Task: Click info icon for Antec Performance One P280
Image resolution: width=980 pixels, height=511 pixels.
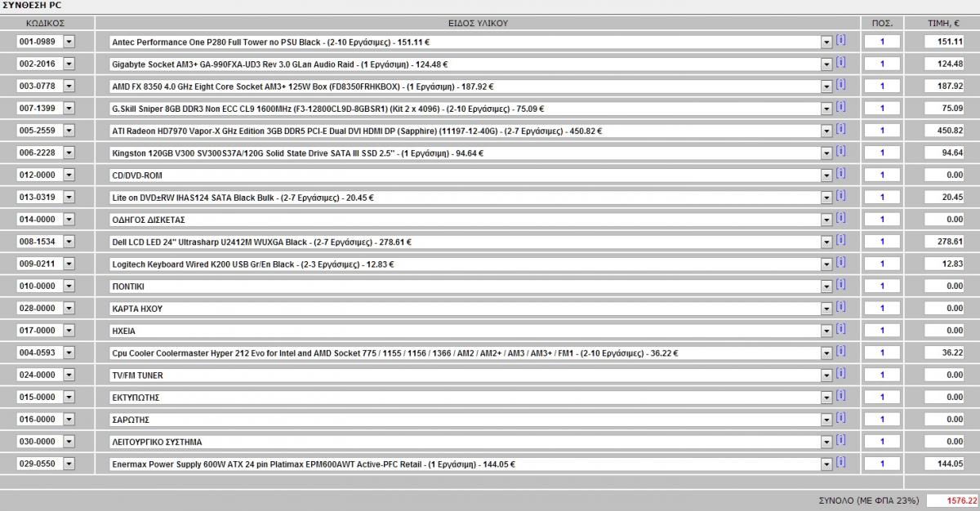Action: point(840,39)
